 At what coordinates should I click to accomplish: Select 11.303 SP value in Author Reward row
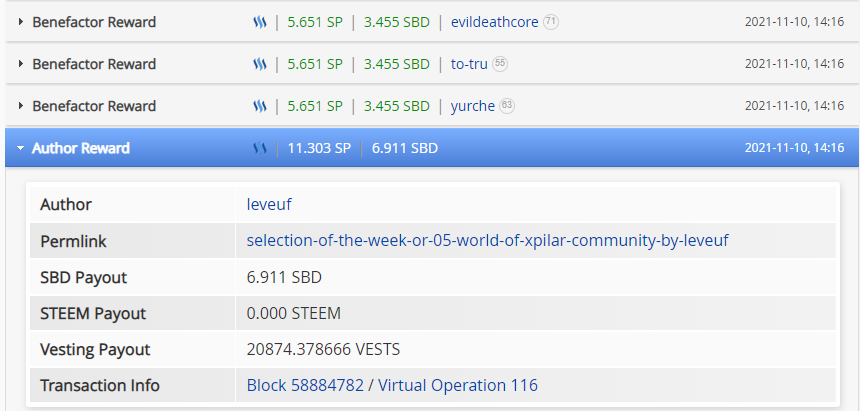tap(319, 148)
